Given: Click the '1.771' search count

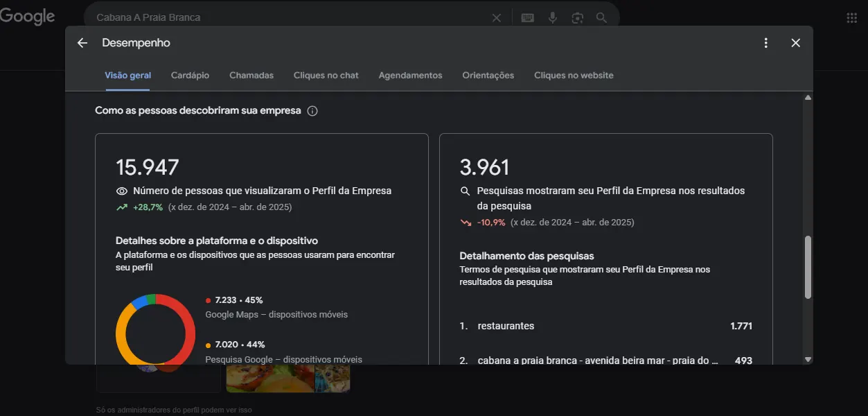Looking at the screenshot, I should (741, 326).
